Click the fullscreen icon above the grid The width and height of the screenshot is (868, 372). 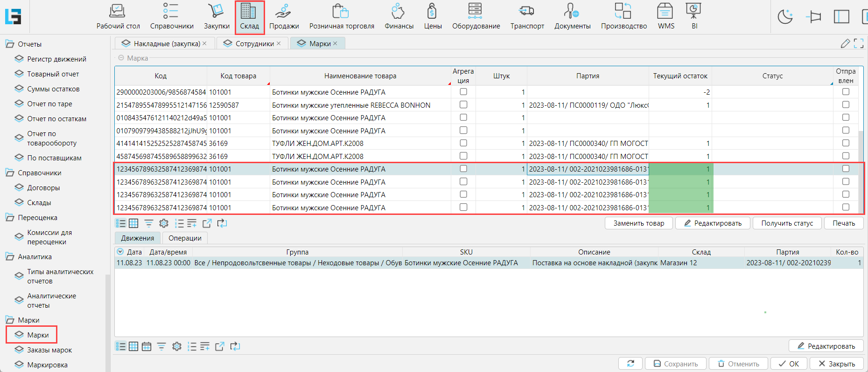click(x=858, y=43)
